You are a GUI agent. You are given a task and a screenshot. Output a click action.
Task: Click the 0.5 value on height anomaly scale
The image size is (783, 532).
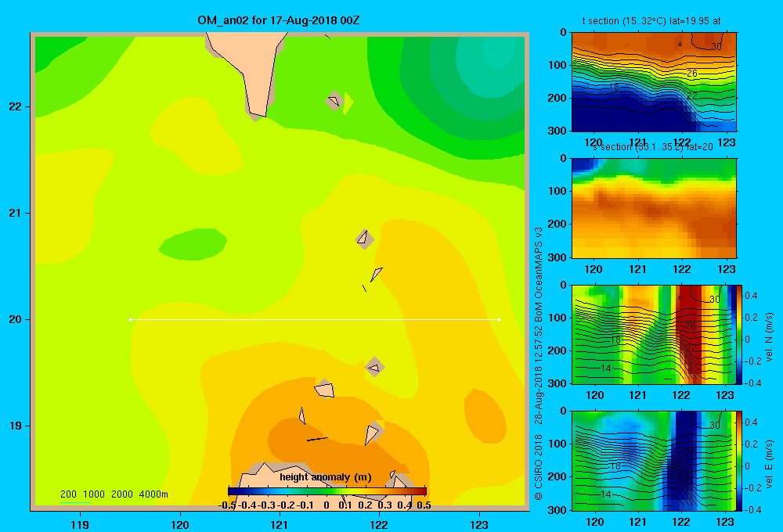(424, 505)
